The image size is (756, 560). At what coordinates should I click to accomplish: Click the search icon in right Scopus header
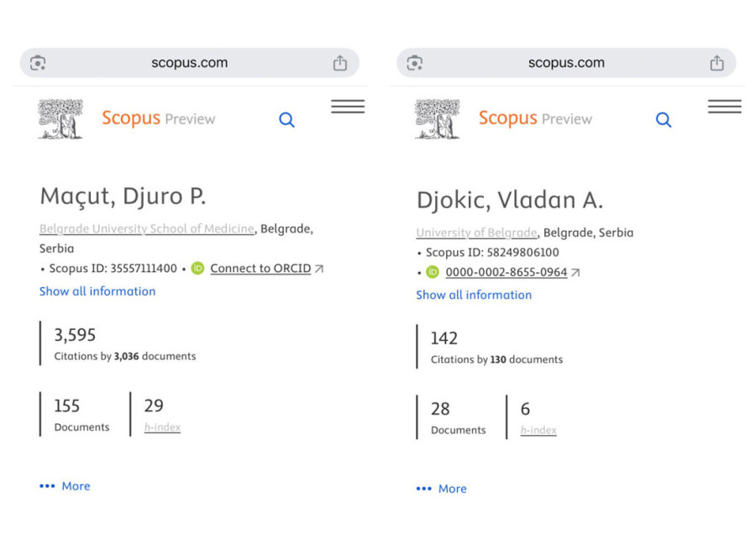[x=664, y=120]
